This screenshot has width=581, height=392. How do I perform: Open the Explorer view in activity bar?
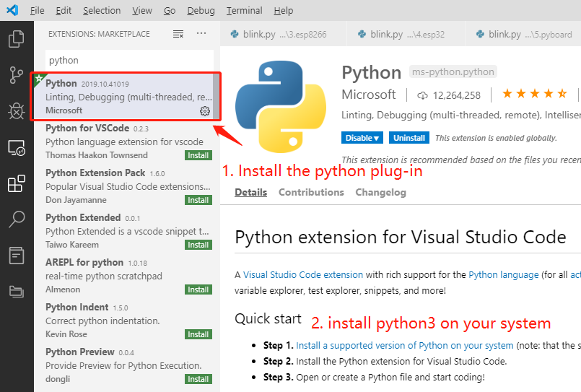[16, 39]
